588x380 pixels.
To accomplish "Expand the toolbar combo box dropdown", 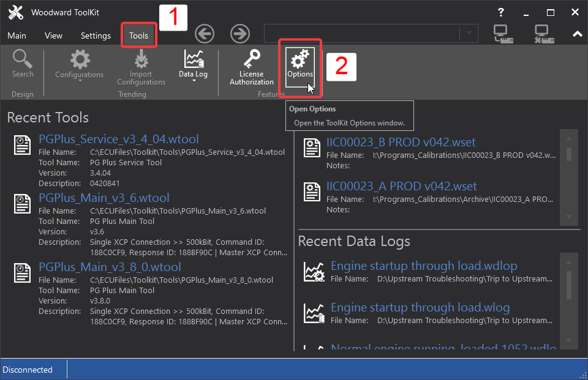I will [x=469, y=33].
